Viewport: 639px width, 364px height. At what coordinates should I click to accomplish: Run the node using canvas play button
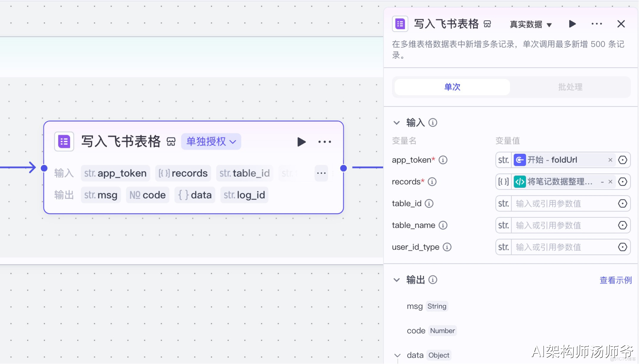[301, 142]
